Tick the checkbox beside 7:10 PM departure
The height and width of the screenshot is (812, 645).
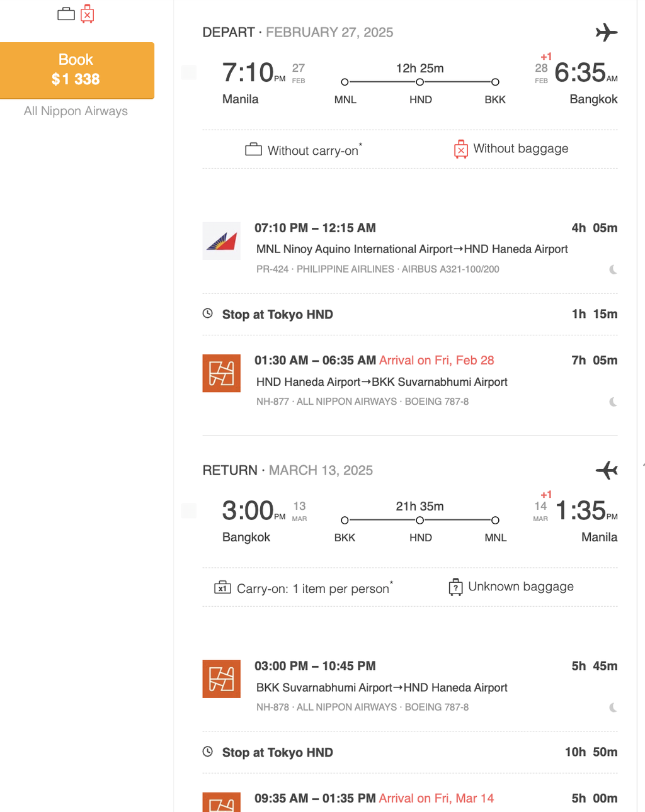click(189, 72)
